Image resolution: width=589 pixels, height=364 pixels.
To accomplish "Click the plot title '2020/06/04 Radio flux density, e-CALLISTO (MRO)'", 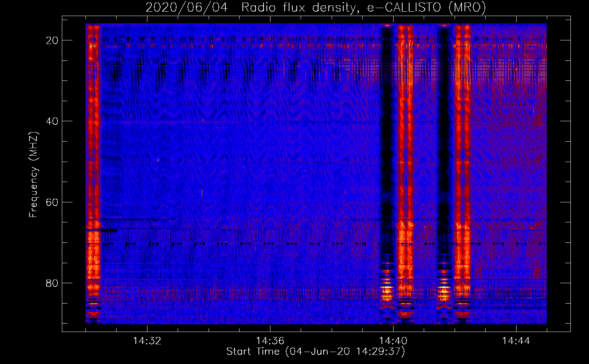I will tap(316, 8).
